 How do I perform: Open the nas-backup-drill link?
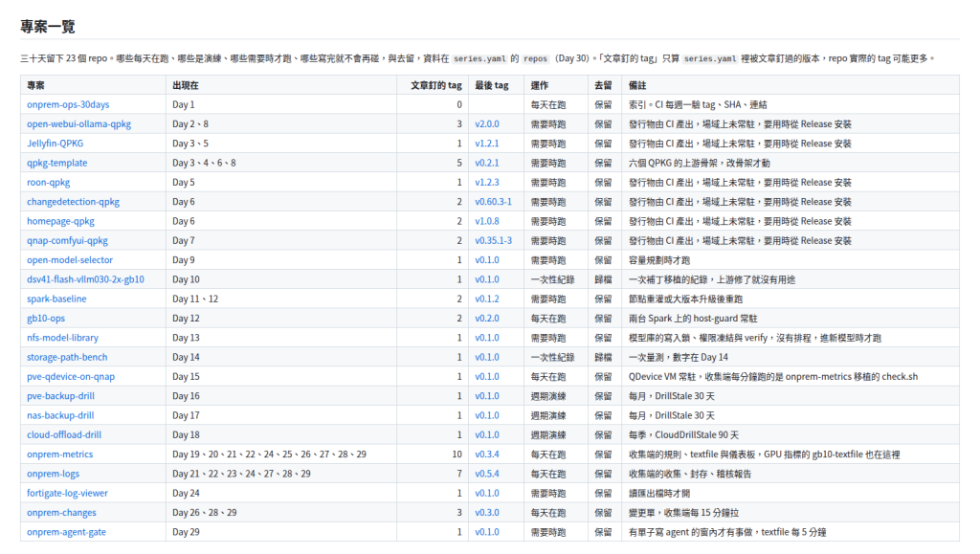[x=60, y=414]
